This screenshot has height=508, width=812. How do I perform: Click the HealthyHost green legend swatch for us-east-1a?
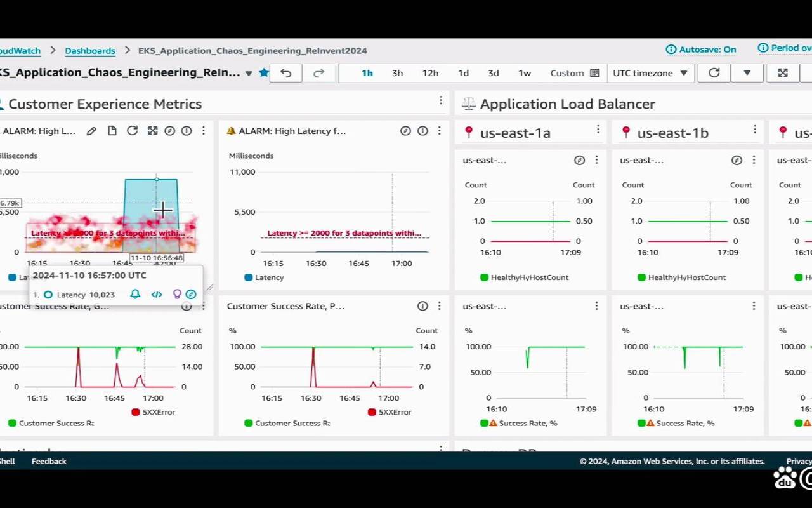coord(485,277)
